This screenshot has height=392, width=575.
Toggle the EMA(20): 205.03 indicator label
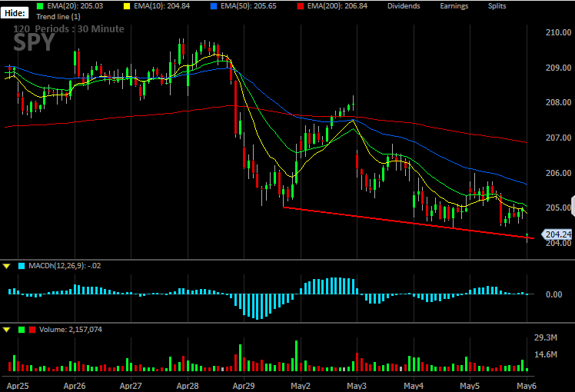pos(75,6)
